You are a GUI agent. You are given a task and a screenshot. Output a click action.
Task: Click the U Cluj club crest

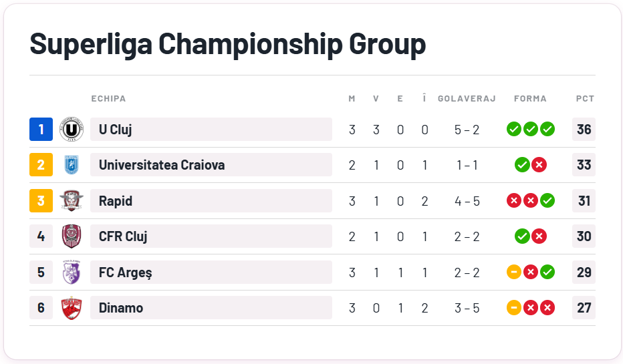(x=72, y=130)
